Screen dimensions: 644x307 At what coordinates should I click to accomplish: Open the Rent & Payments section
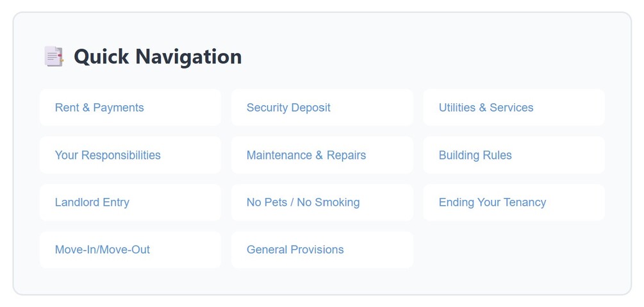coord(99,108)
